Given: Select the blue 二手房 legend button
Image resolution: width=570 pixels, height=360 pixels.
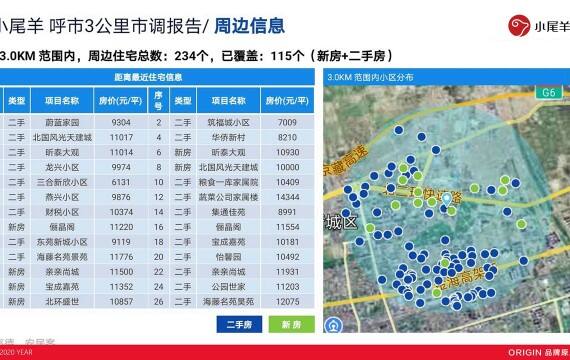Looking at the screenshot, I should click(x=239, y=324).
